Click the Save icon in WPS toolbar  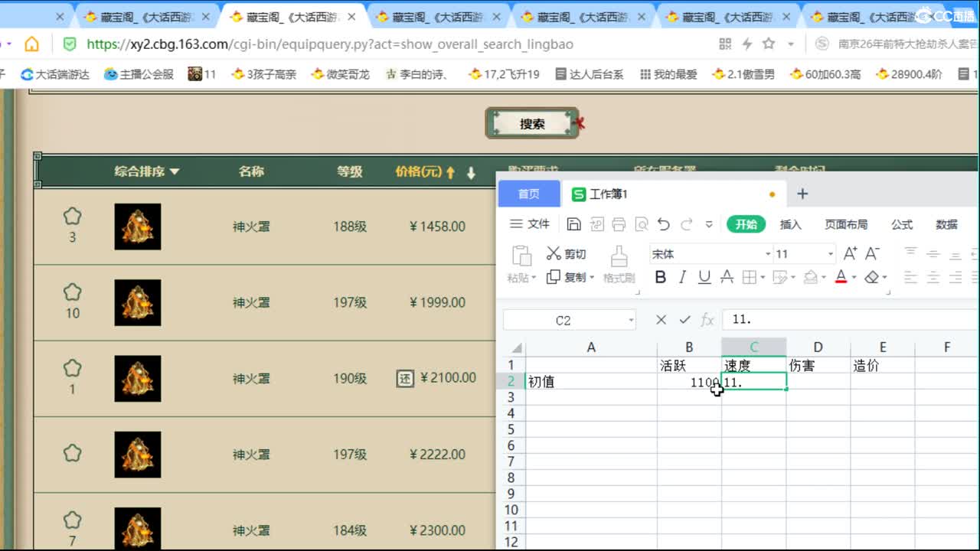coord(574,224)
